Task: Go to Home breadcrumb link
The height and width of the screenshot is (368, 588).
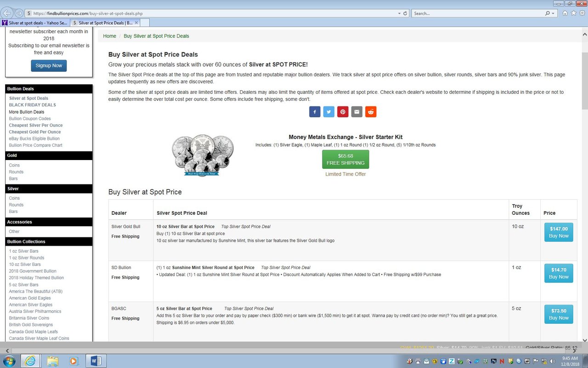Action: [x=110, y=36]
